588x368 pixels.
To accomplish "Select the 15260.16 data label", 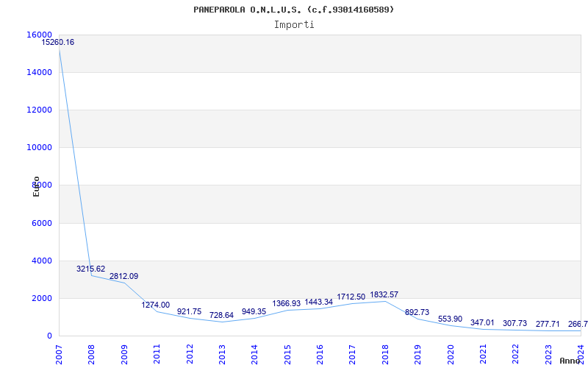I will (x=58, y=42).
